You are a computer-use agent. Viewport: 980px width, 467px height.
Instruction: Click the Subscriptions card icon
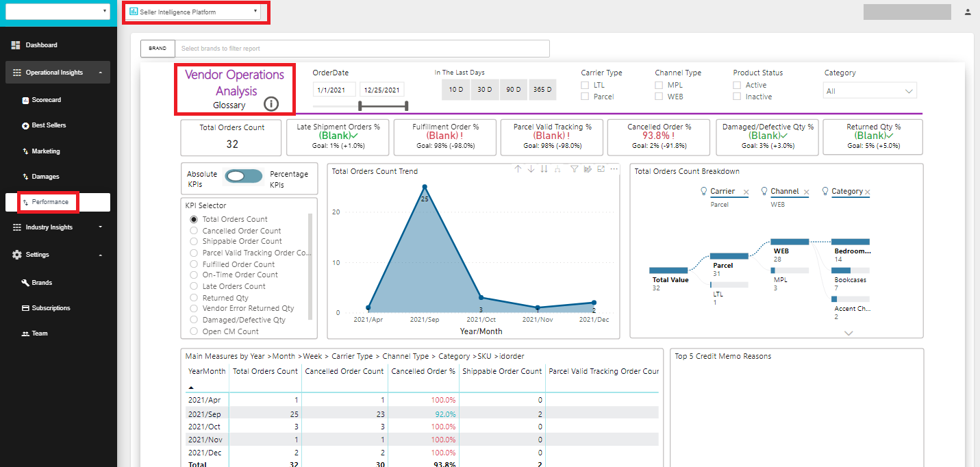tap(26, 308)
